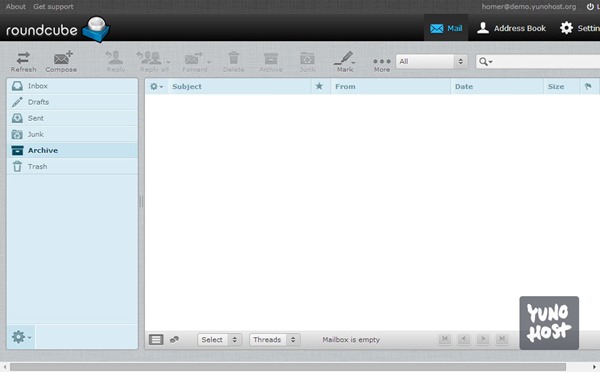Image resolution: width=600 pixels, height=372 pixels.
Task: Open folder actions gear menu
Action: click(x=21, y=337)
